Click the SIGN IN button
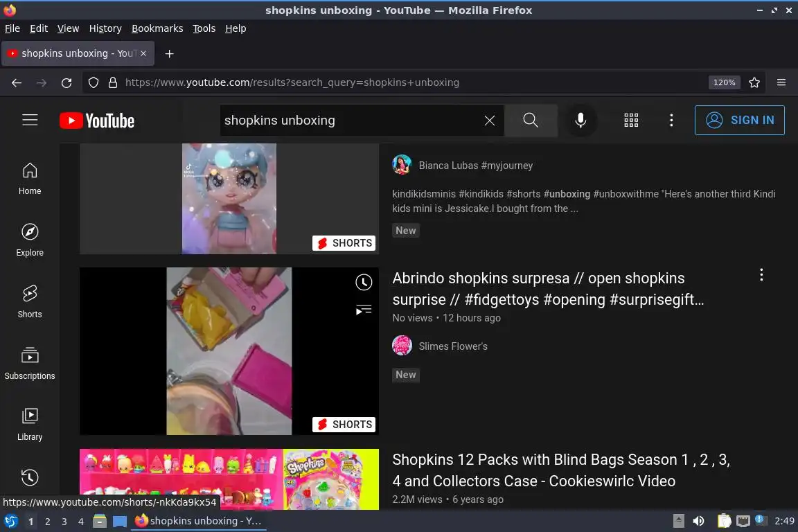Screen dimensions: 798x532 pos(740,120)
